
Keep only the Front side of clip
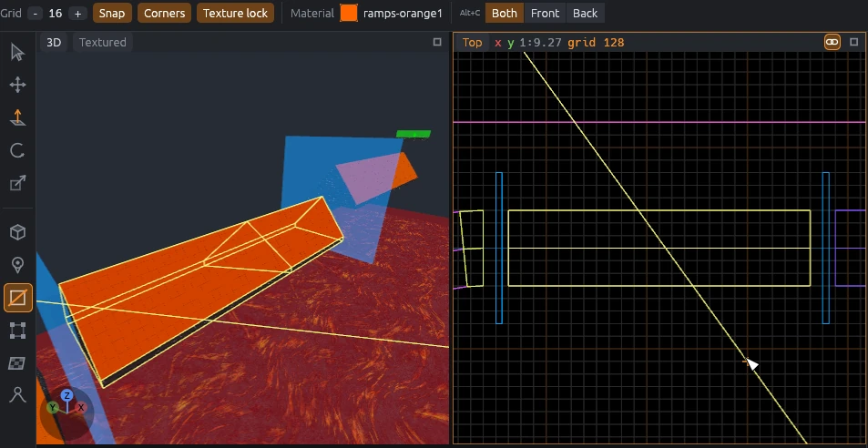(546, 14)
